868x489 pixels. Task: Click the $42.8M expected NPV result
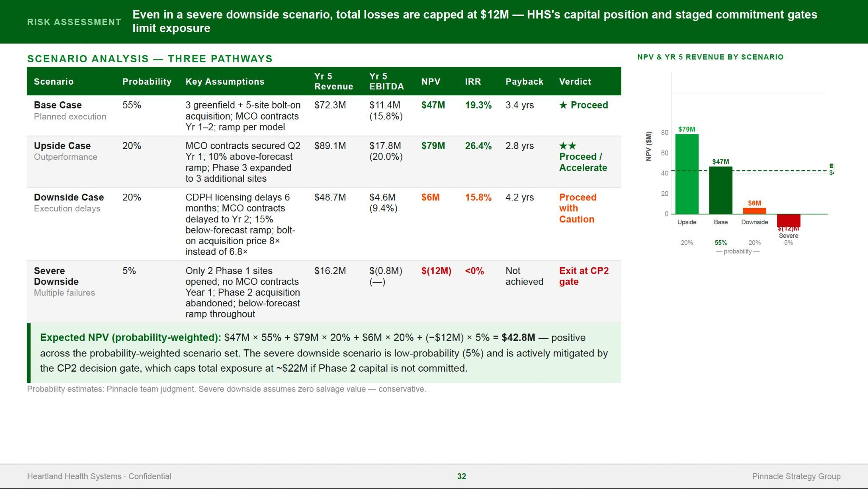(518, 338)
